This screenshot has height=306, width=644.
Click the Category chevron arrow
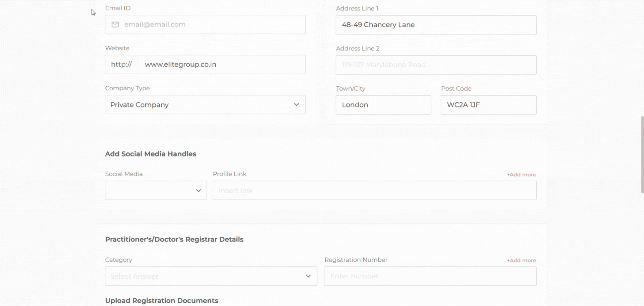(x=308, y=276)
